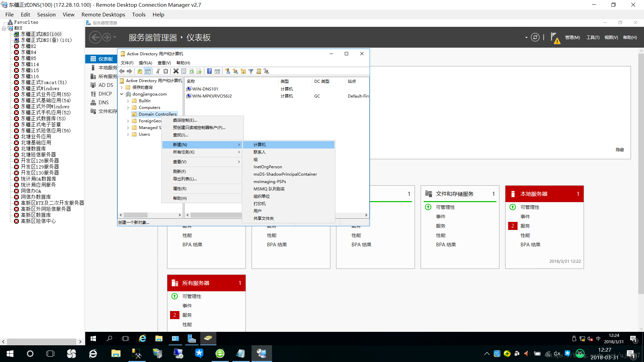This screenshot has width=644, height=362.
Task: Open the 所有任务(K) submenu
Action: tap(202, 152)
